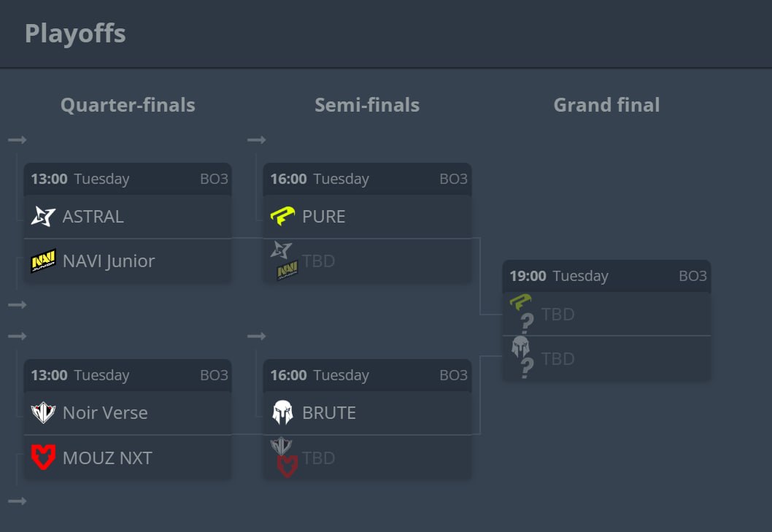Screen dimensions: 772x532
Task: Open NAVI Junior team link
Action: (109, 261)
